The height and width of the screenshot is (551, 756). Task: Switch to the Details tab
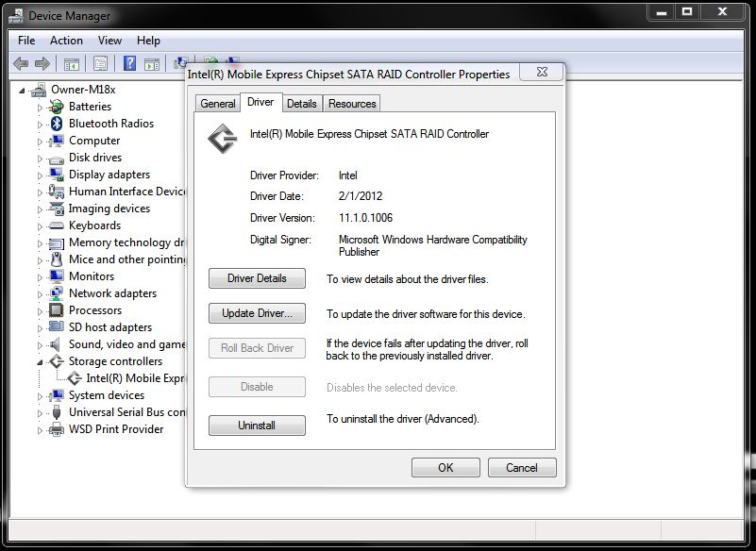pos(302,104)
